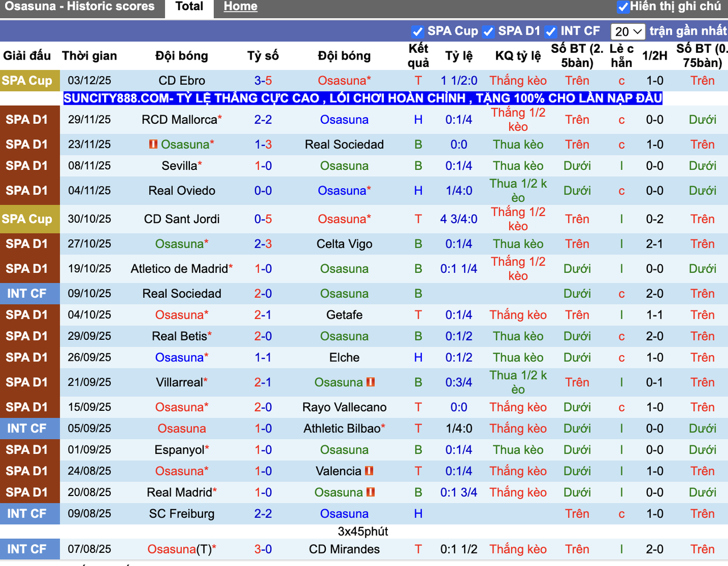
Task: Click red card icon beside Osasuna on 23/11/25
Action: point(153,144)
